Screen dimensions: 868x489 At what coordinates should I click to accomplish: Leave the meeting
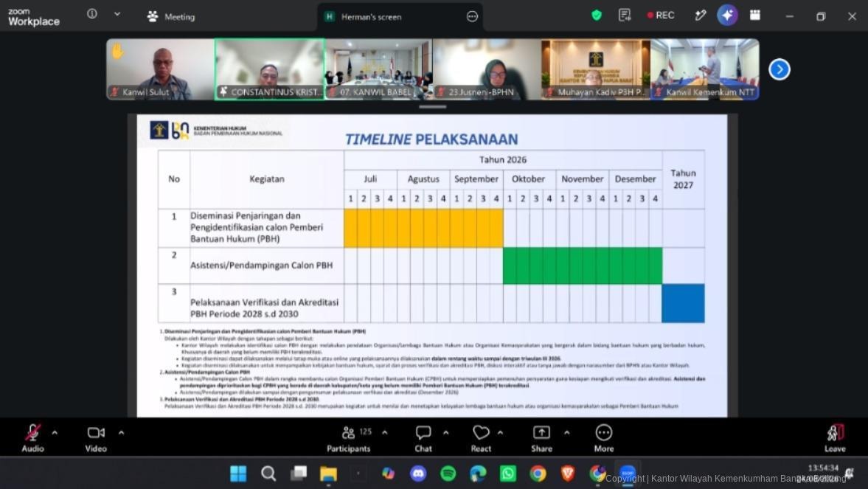(835, 438)
